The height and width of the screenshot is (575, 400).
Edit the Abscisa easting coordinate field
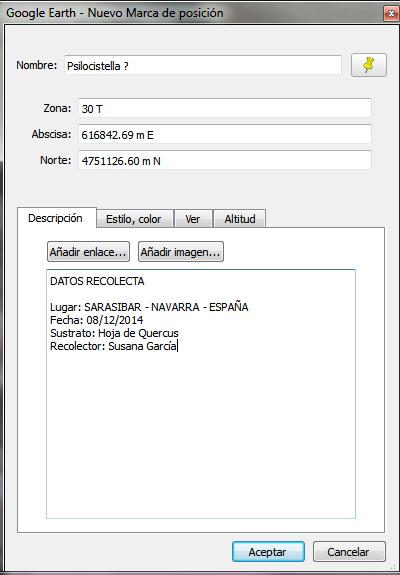pyautogui.click(x=225, y=135)
